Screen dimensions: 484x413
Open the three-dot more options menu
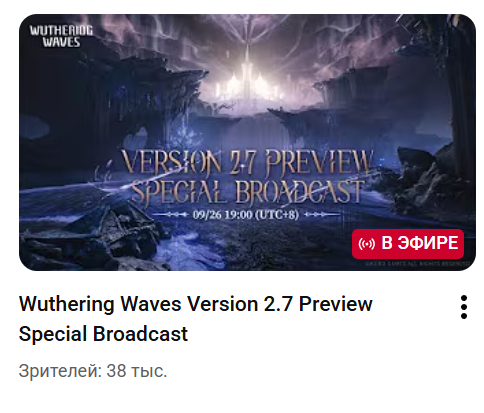[464, 307]
